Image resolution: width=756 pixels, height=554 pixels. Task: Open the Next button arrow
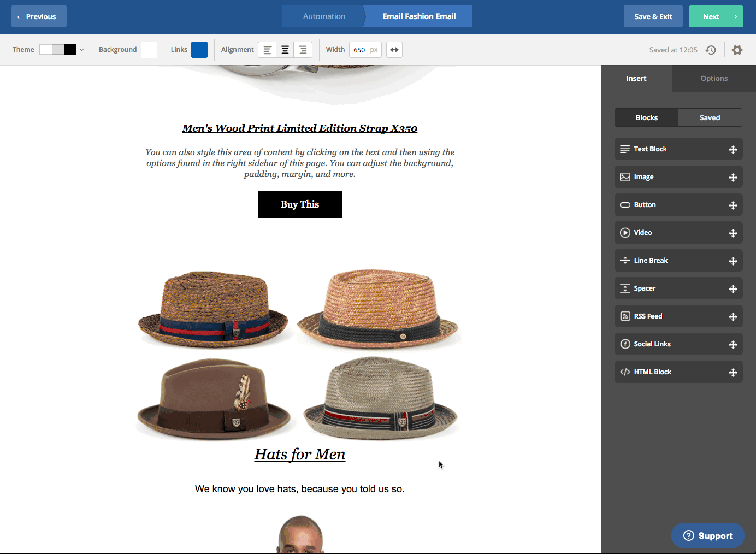[x=735, y=16]
